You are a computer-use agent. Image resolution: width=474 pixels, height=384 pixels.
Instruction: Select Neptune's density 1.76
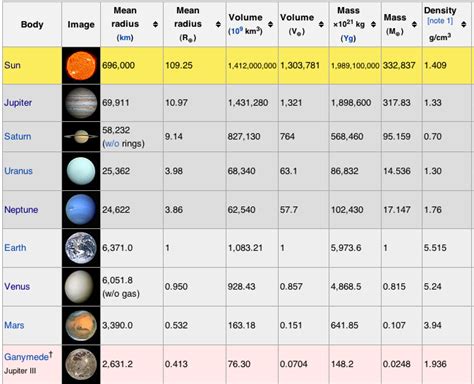coord(433,210)
